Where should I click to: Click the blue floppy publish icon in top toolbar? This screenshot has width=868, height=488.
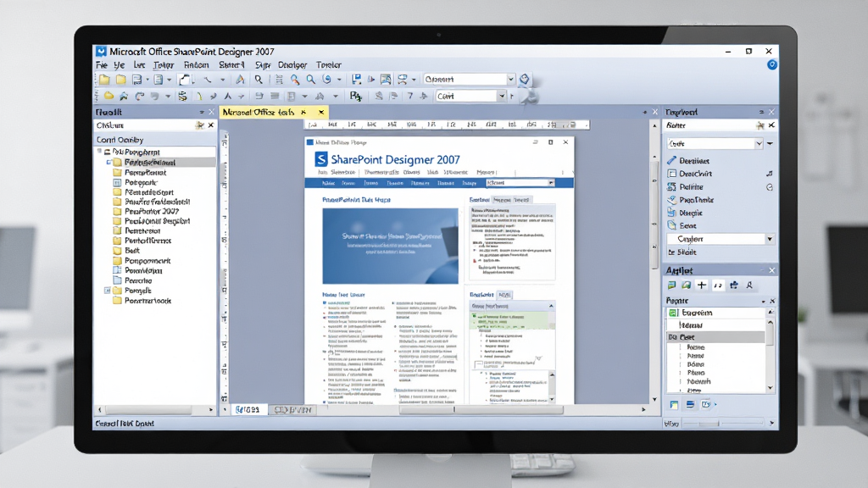point(357,80)
